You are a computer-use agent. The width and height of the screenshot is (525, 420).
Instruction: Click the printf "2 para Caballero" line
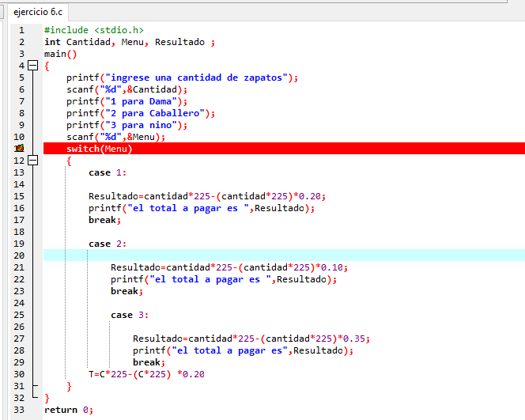(x=141, y=113)
